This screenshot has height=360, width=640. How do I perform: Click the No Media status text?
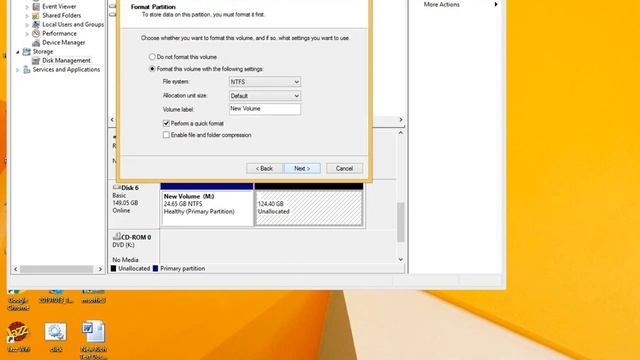click(x=125, y=260)
